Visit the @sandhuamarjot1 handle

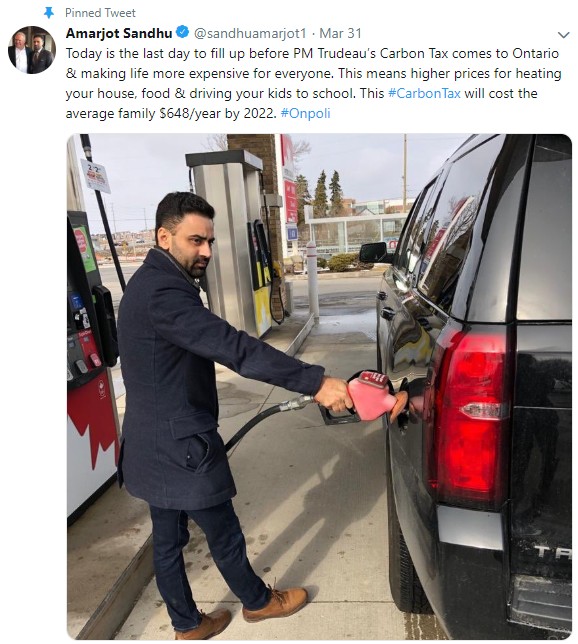250,33
